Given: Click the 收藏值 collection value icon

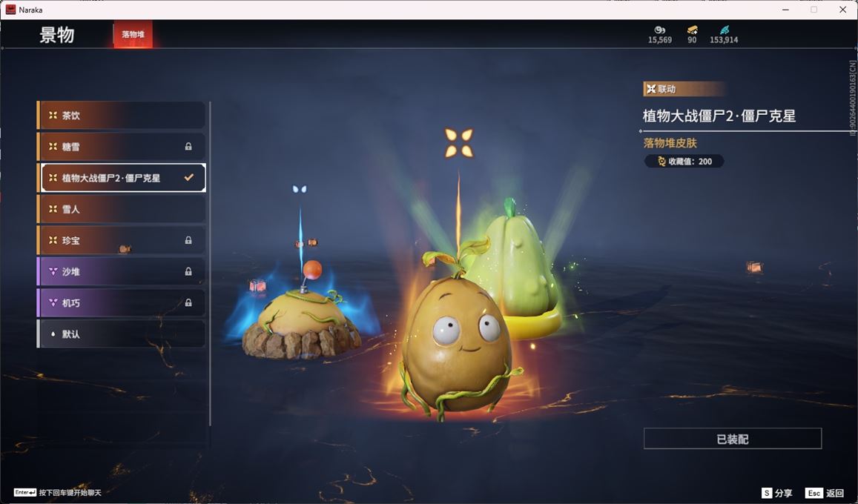Looking at the screenshot, I should pos(661,162).
